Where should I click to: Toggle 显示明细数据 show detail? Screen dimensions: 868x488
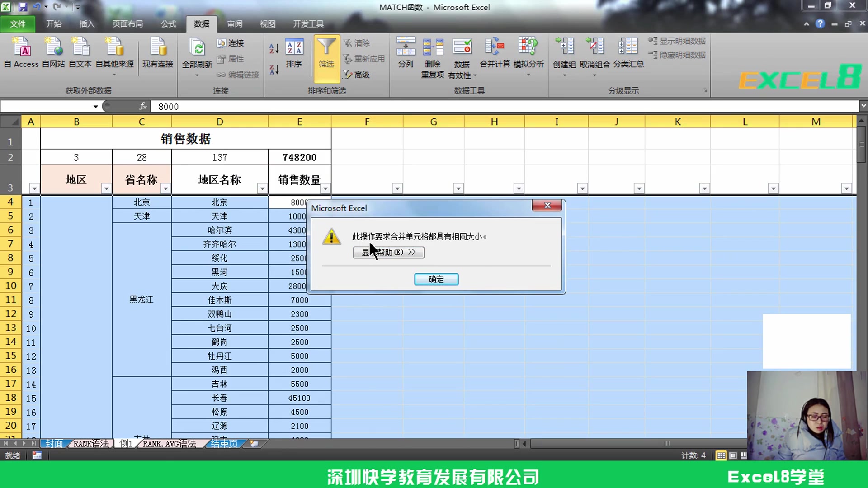(677, 41)
